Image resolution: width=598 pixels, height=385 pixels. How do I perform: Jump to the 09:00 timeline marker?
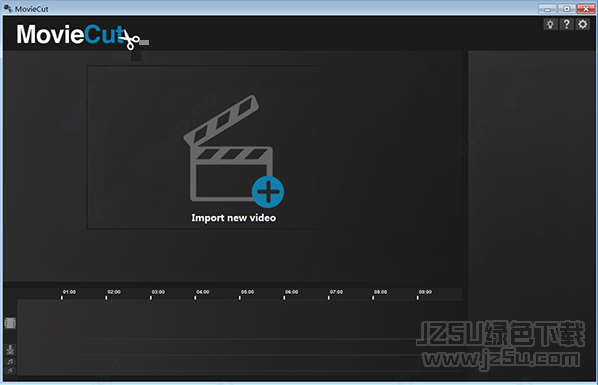click(x=425, y=292)
